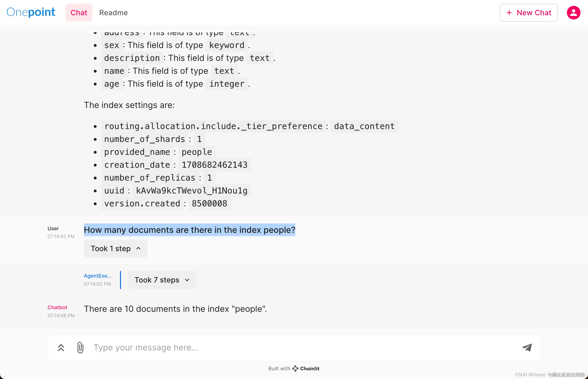The image size is (588, 379).
Task: Click the 07:14:02 PM timestamp under User
Action: coord(61,236)
